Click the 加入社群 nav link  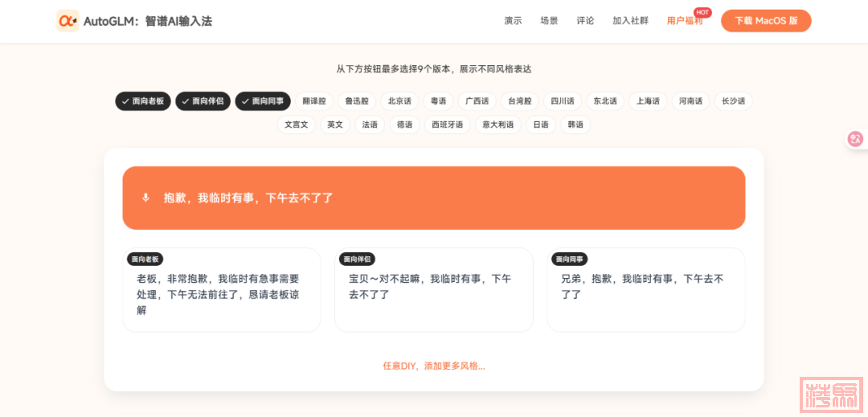click(x=630, y=21)
